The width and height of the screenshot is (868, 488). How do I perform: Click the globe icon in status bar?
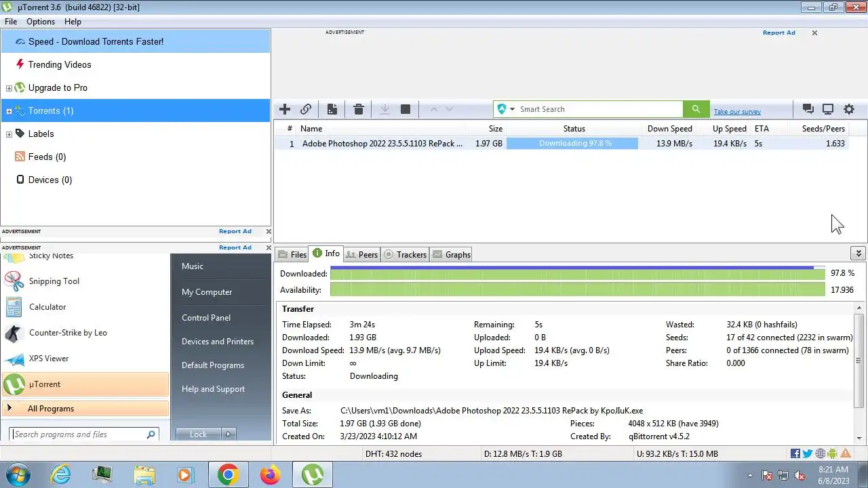point(821,453)
